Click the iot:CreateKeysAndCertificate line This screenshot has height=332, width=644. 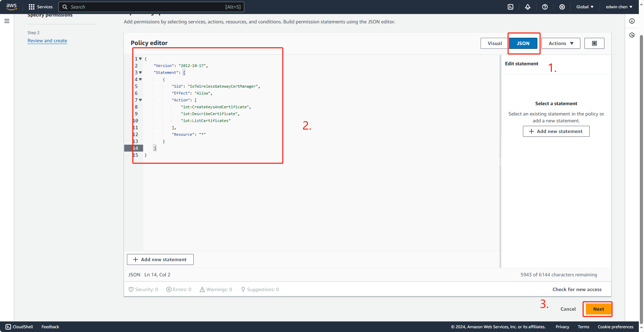point(216,107)
